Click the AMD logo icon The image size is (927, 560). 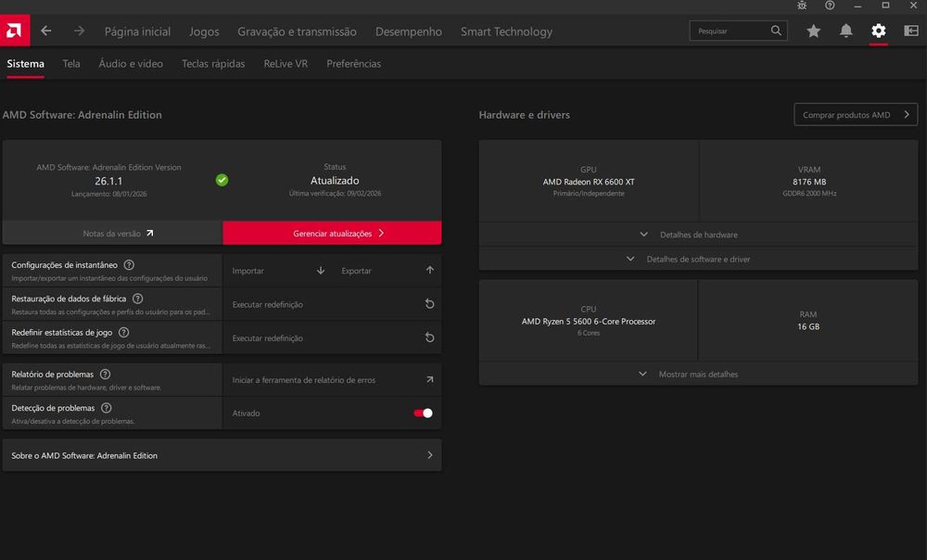tap(15, 31)
